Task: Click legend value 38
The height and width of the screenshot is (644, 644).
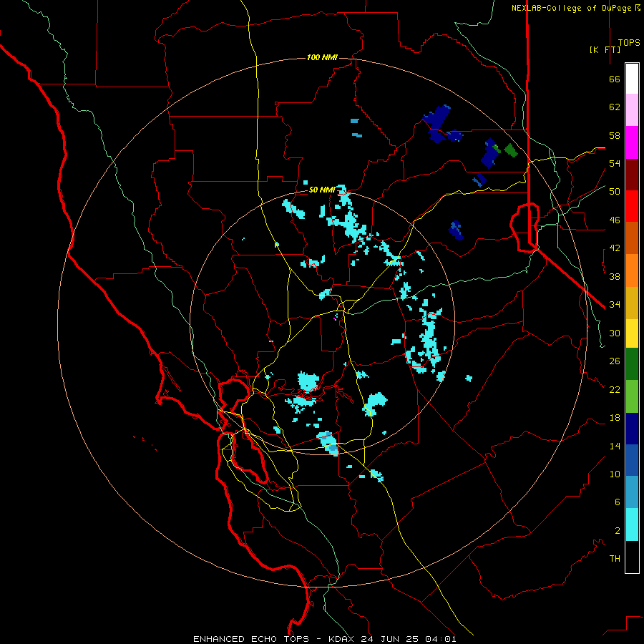Action: (615, 276)
